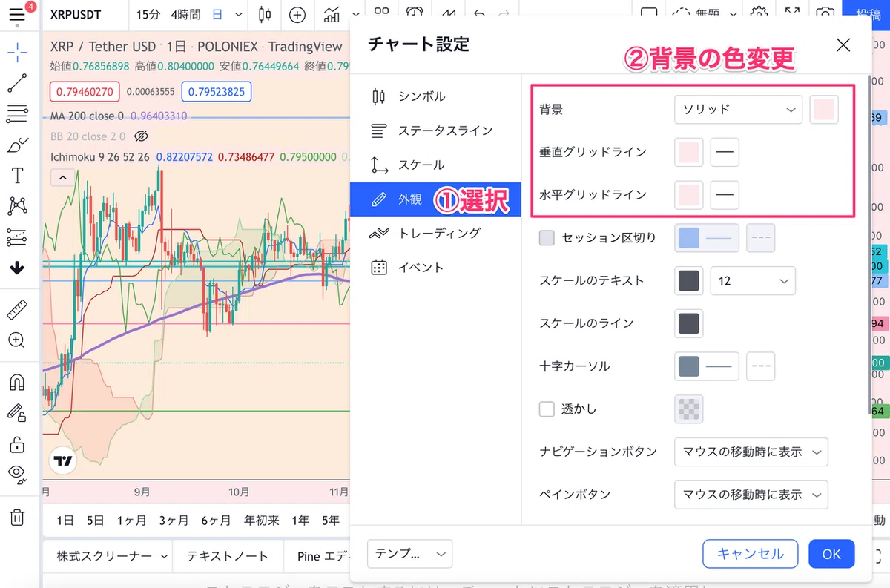The width and height of the screenshot is (890, 588).
Task: Pick the 十字カーソル color swatch
Action: coord(707,366)
